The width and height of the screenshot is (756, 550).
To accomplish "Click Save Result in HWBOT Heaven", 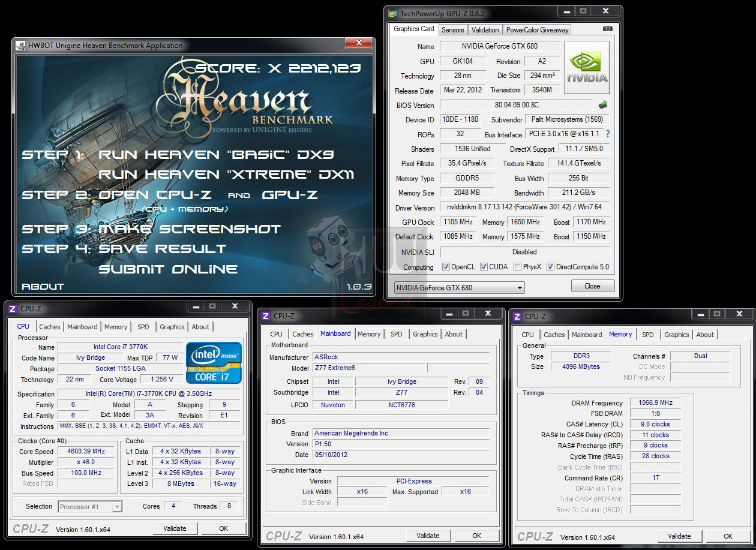I will (x=163, y=249).
